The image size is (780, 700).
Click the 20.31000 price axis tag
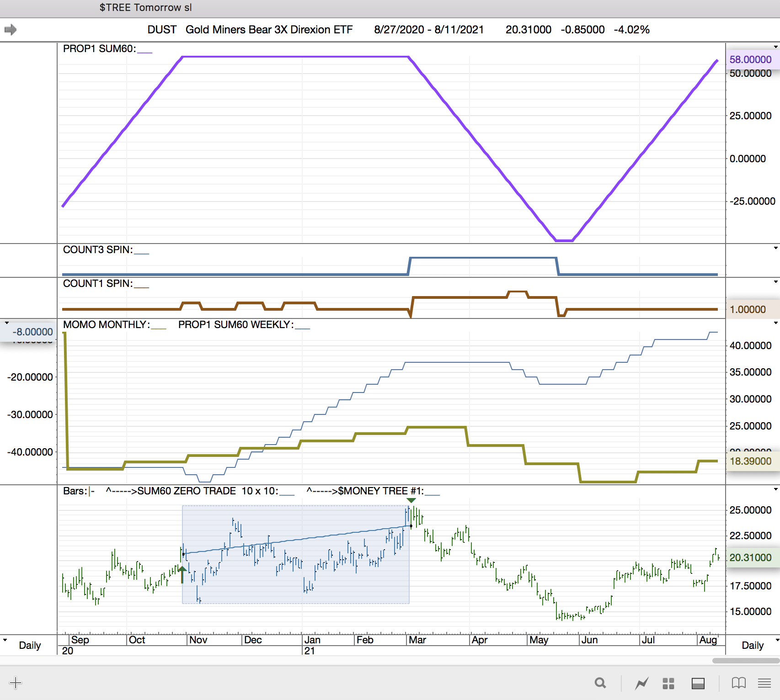pos(753,557)
